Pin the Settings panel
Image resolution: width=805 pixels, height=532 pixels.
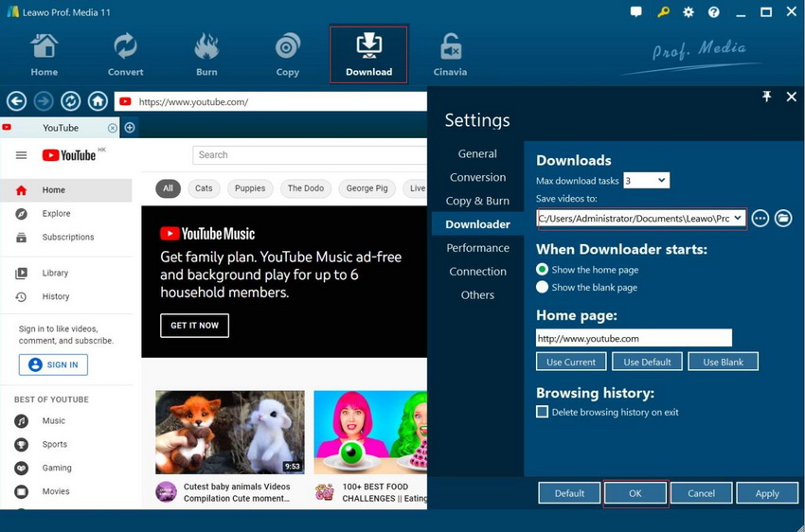click(x=767, y=97)
